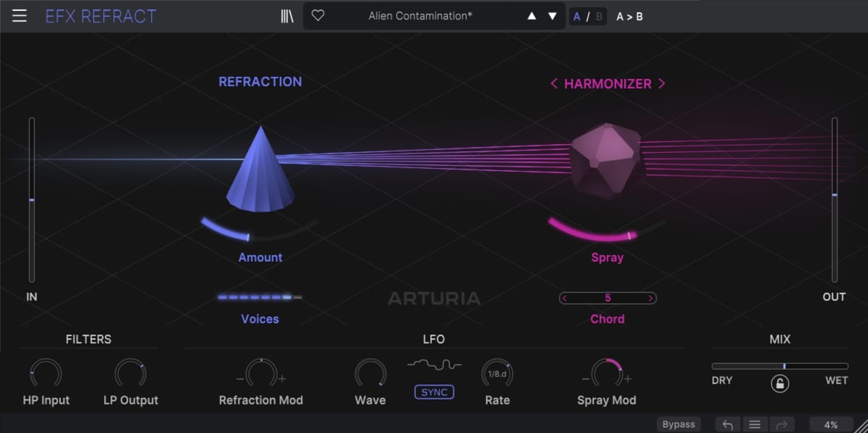Set the Voices segment bar

260,297
